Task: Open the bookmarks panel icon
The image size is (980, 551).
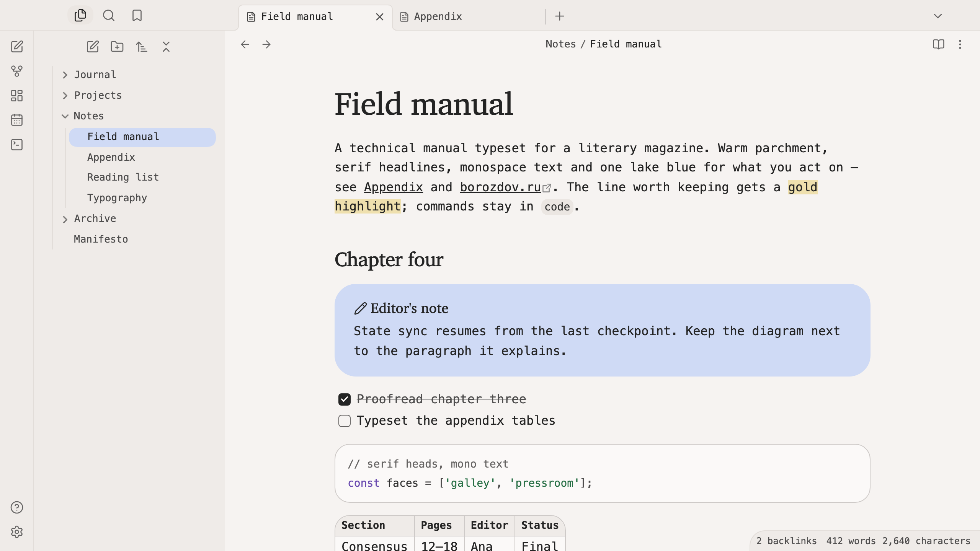Action: coord(137,15)
